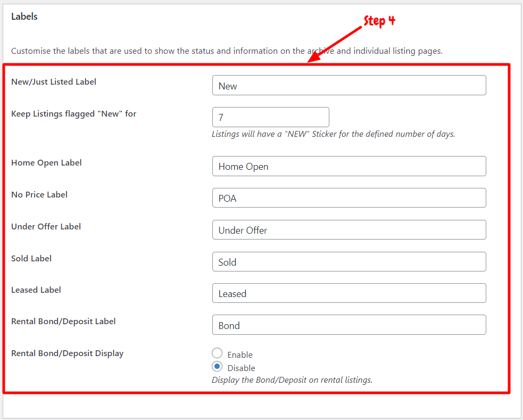Click the "Rental Bond/Deposit Display" label
523x420 pixels.
tap(68, 353)
